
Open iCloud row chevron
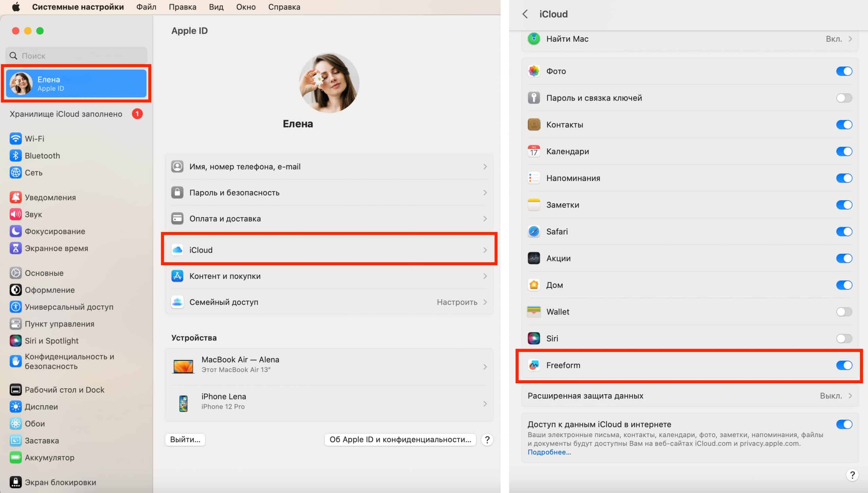(x=485, y=250)
